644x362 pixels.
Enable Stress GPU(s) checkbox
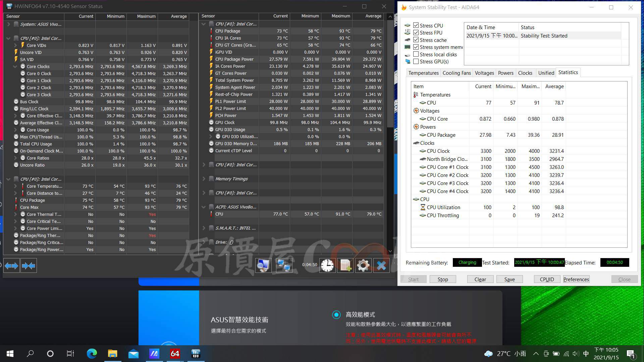pos(416,61)
